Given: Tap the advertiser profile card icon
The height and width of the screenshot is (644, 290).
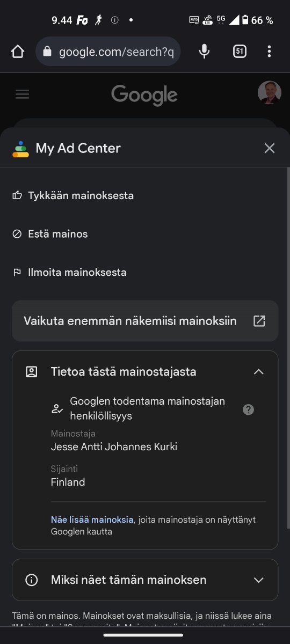Looking at the screenshot, I should click(x=32, y=371).
